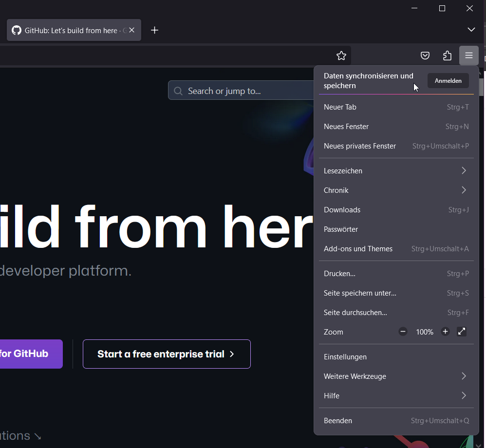Click the zoom in plus button

445,332
